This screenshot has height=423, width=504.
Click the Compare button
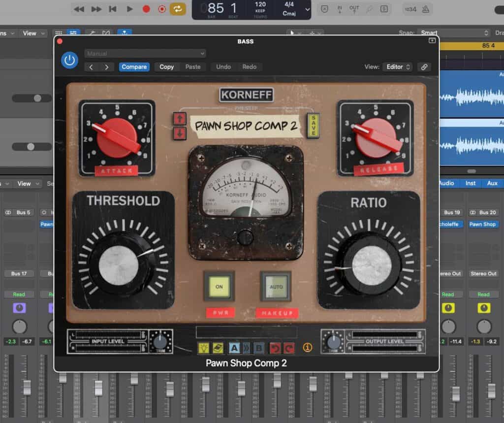pos(134,67)
